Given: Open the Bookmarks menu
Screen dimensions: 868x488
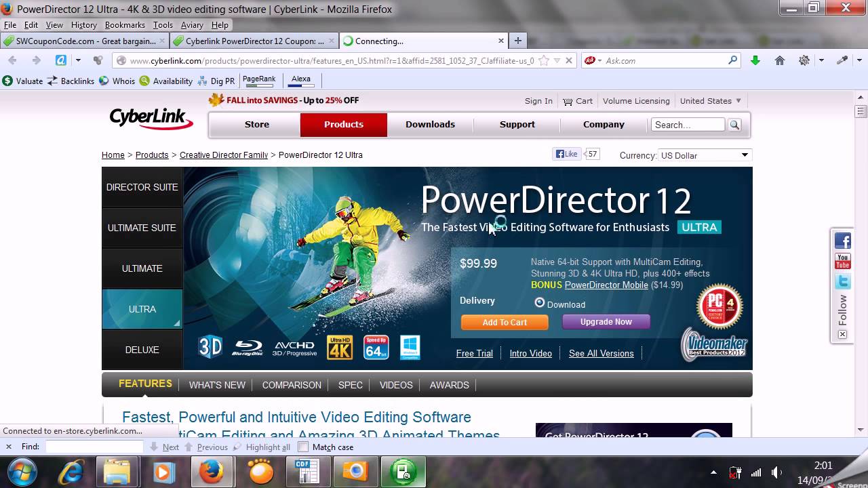Looking at the screenshot, I should tap(125, 25).
